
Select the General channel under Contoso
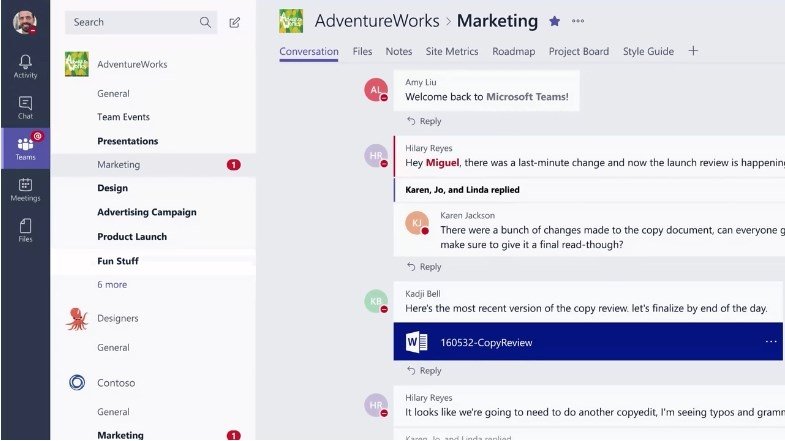(113, 412)
